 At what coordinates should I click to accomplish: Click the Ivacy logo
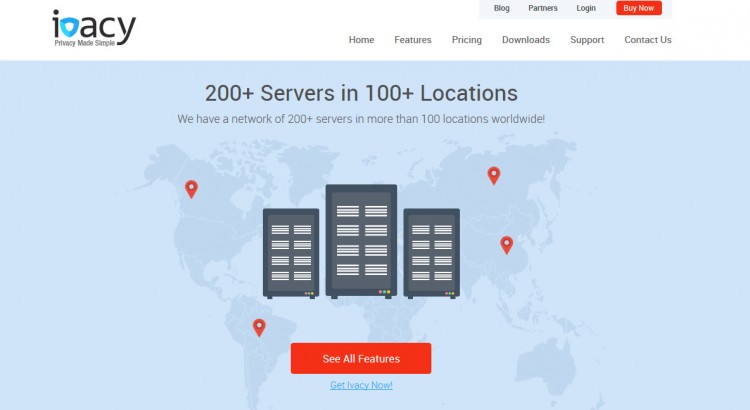pyautogui.click(x=94, y=28)
